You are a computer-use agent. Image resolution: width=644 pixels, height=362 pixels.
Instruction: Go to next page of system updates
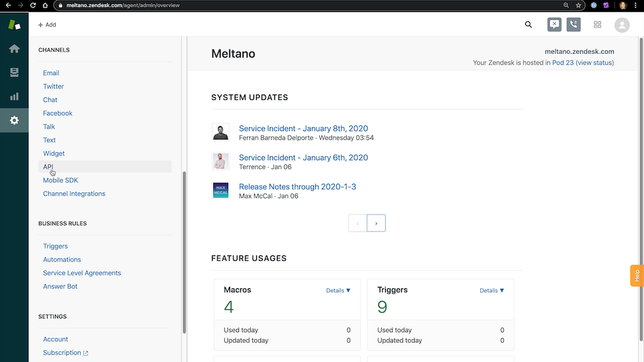[376, 223]
